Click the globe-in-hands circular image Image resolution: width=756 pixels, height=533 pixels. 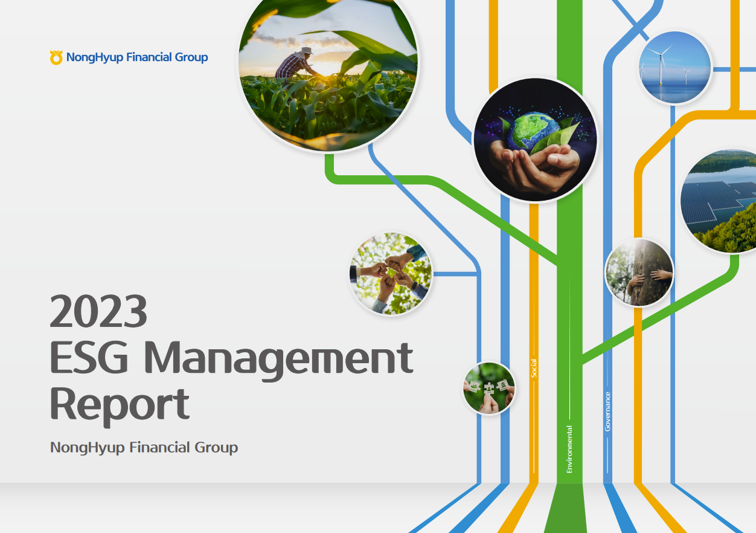coord(536,140)
